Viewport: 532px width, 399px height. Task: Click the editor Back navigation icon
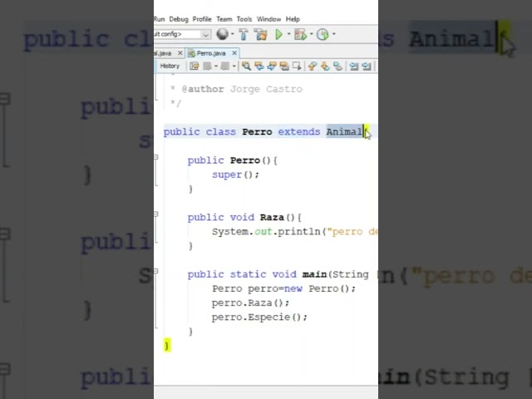[x=207, y=66]
